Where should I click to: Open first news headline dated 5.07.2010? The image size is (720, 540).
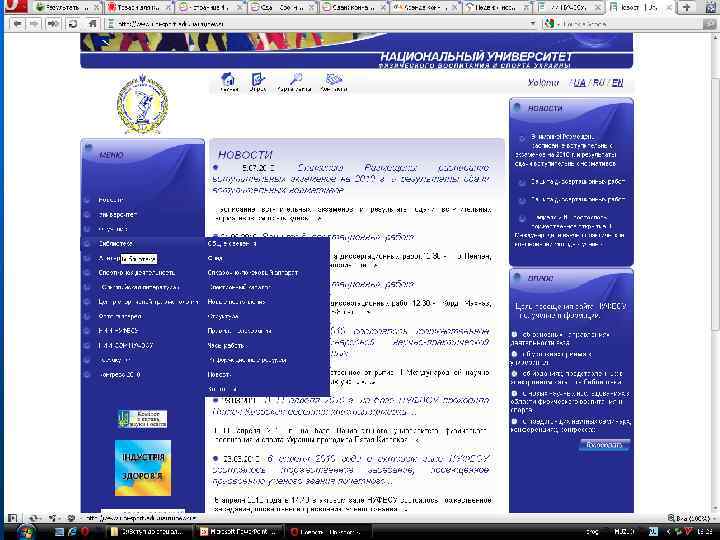(x=352, y=179)
